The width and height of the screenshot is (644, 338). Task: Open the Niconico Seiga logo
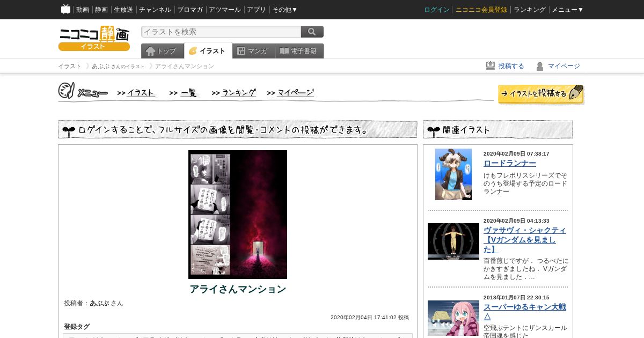coord(94,38)
